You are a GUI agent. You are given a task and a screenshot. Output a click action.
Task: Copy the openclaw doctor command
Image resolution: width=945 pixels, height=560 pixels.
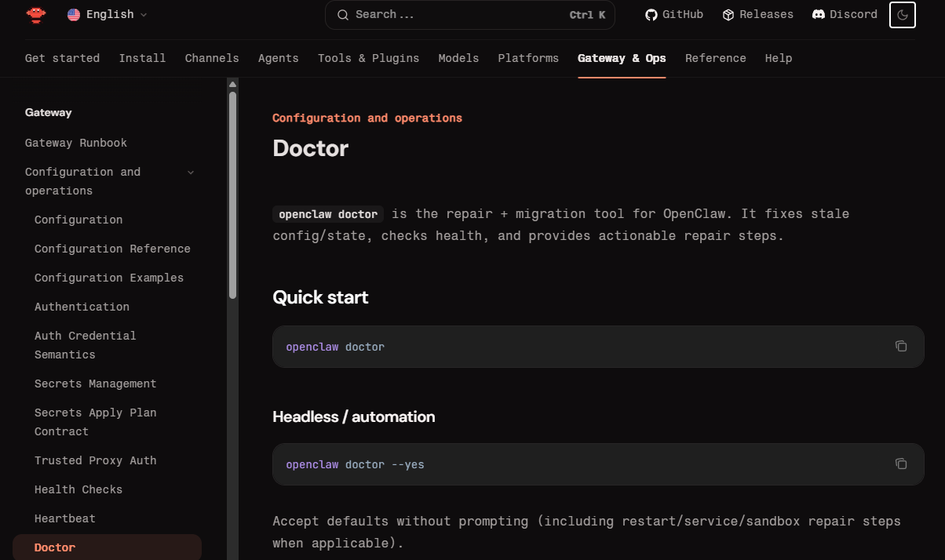901,346
